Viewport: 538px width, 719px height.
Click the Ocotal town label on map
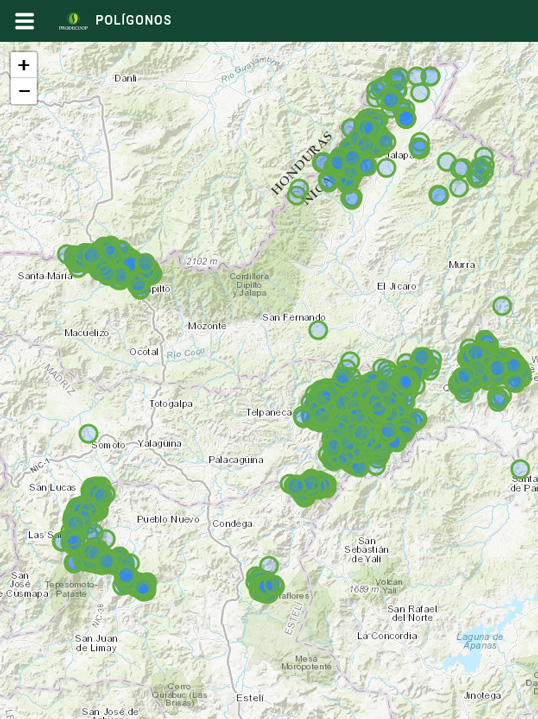(x=144, y=352)
